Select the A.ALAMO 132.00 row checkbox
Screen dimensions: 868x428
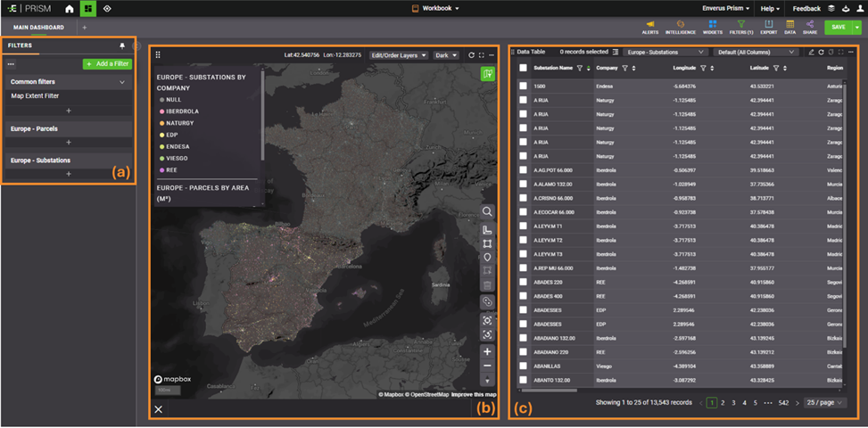[x=523, y=185]
